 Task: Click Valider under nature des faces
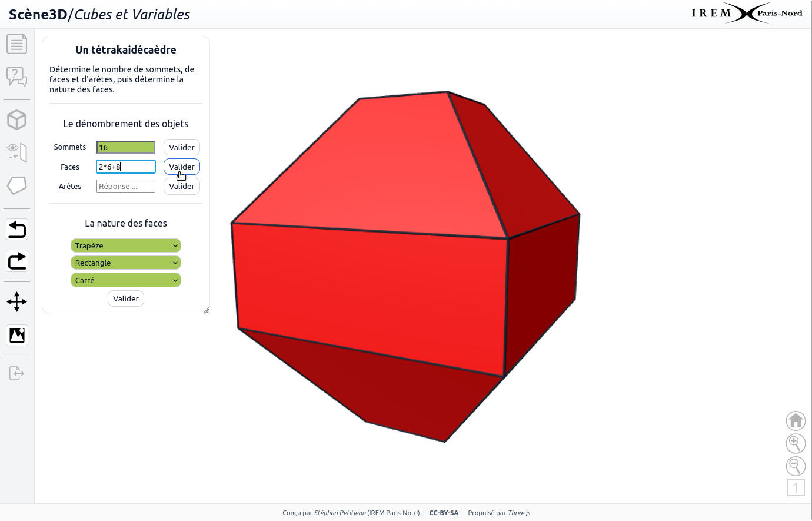click(126, 298)
